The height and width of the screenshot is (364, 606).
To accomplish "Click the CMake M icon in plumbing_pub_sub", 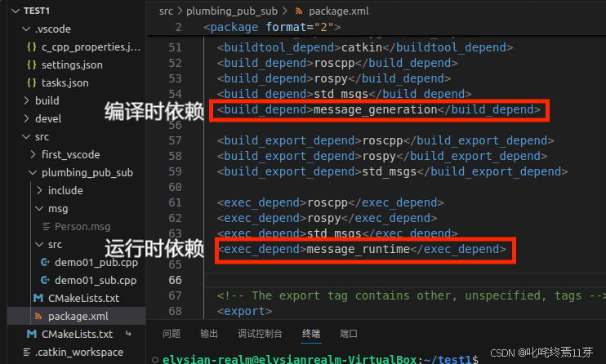I will coord(38,299).
